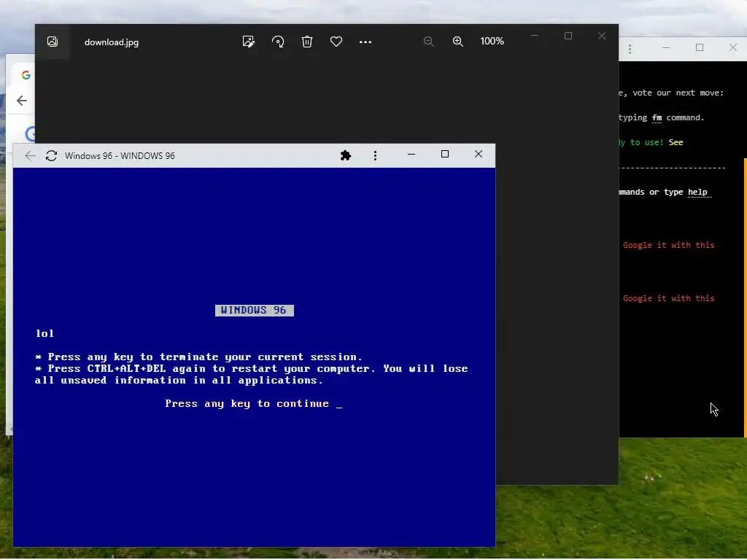The image size is (747, 560).
Task: Zoom in with magnifier plus icon
Action: [458, 42]
